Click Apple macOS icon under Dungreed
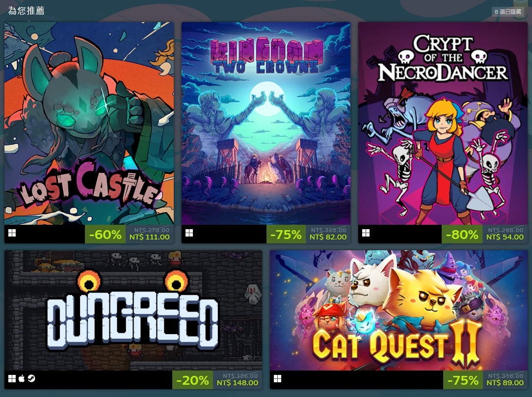Screen dimensions: 532x397 tap(22, 378)
